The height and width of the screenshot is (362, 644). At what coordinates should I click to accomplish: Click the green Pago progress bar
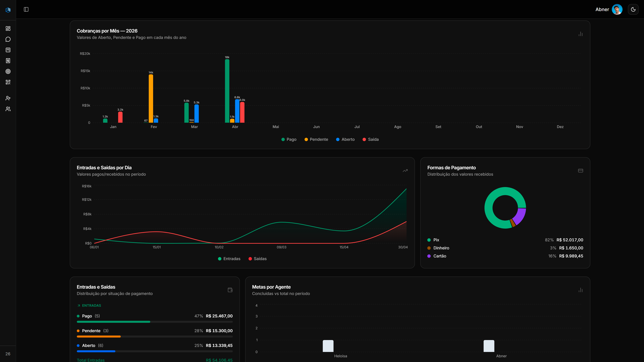tap(113, 322)
